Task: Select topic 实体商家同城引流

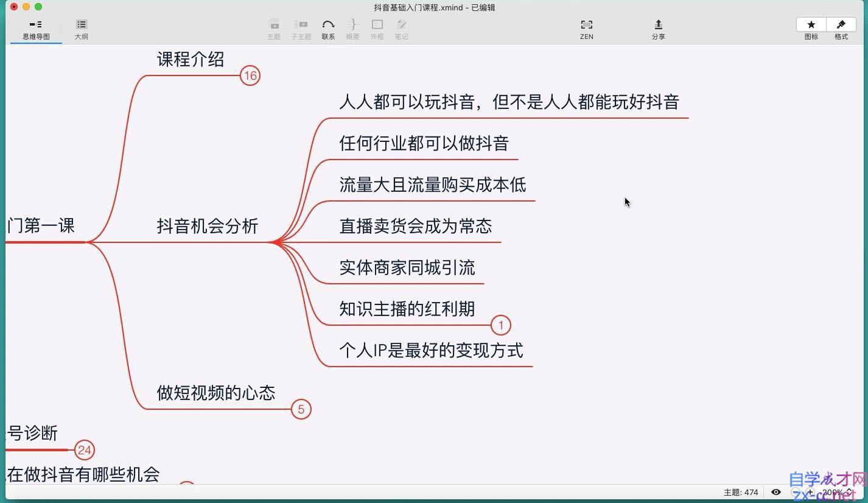Action: (x=407, y=267)
